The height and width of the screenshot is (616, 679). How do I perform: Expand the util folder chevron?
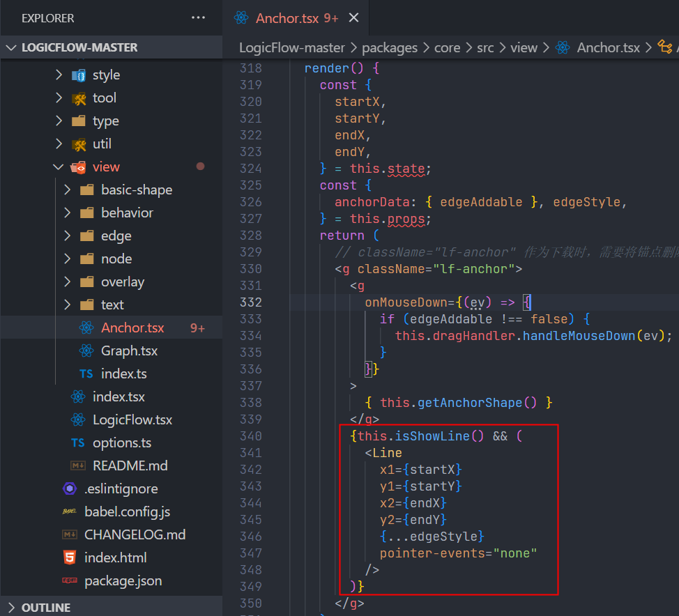click(x=59, y=144)
